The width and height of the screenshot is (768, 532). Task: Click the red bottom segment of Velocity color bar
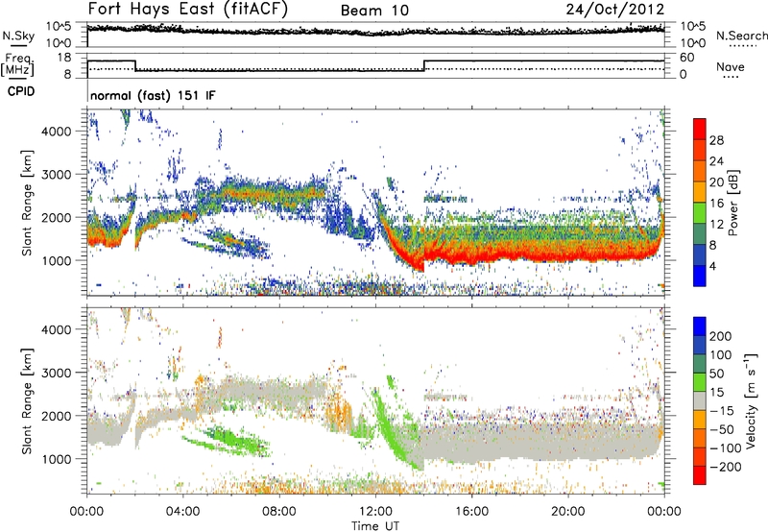click(x=700, y=475)
